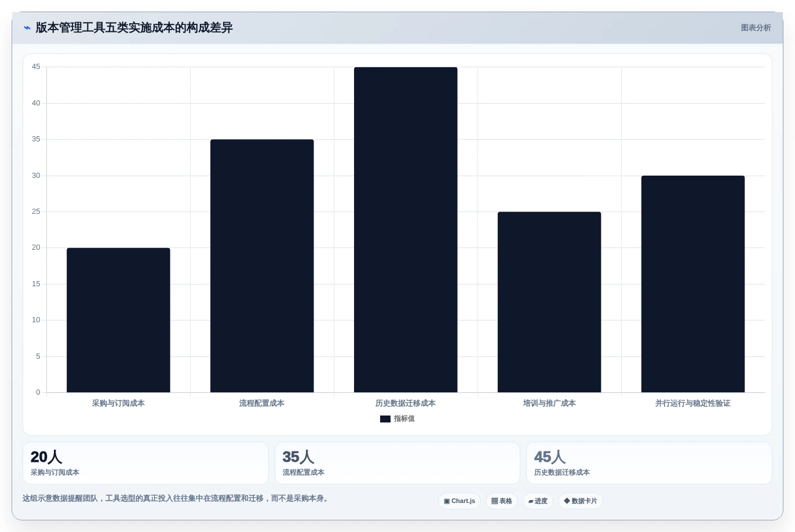Click the 版本管理工具 chart title text
This screenshot has width=795, height=532.
(134, 28)
